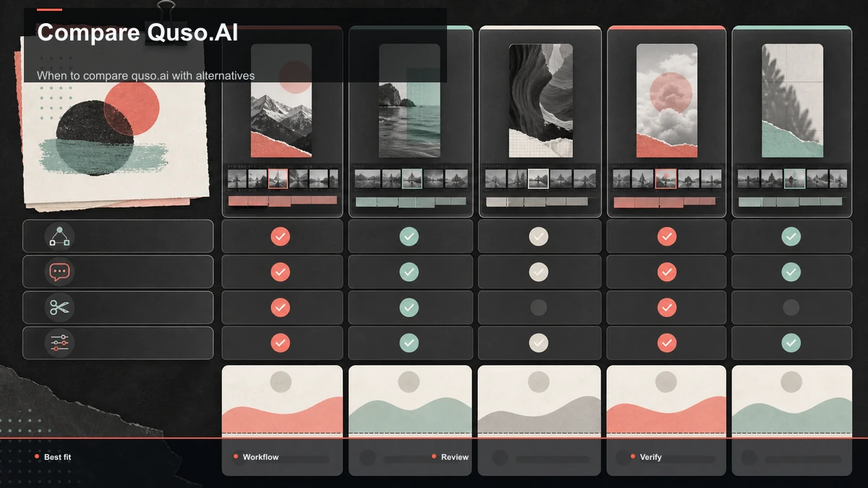
Task: Click the 'Best fit' label
Action: pos(58,457)
